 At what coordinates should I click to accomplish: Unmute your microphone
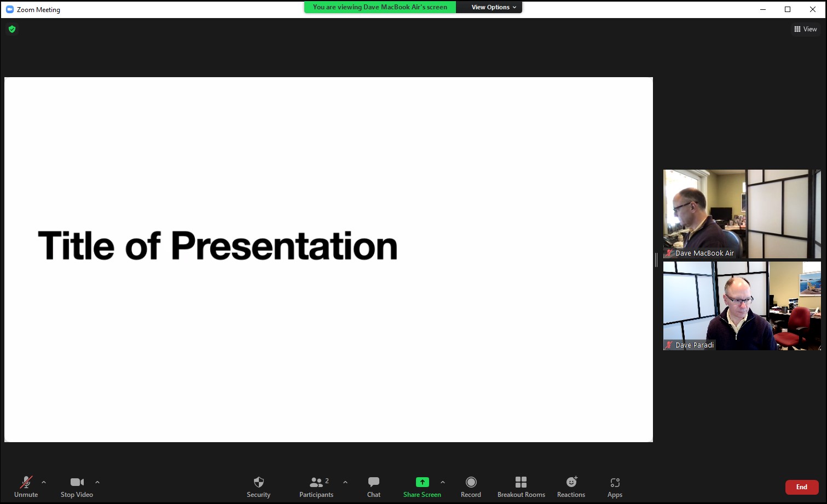pos(26,486)
